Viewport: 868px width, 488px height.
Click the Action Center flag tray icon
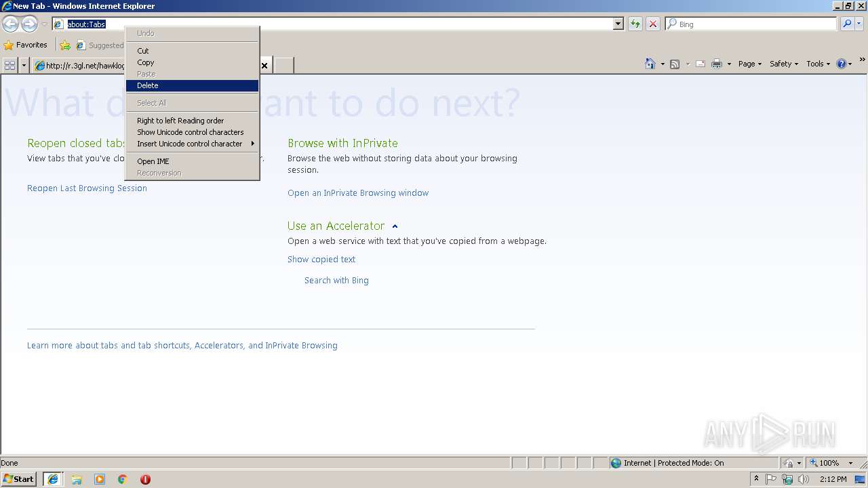pos(771,479)
